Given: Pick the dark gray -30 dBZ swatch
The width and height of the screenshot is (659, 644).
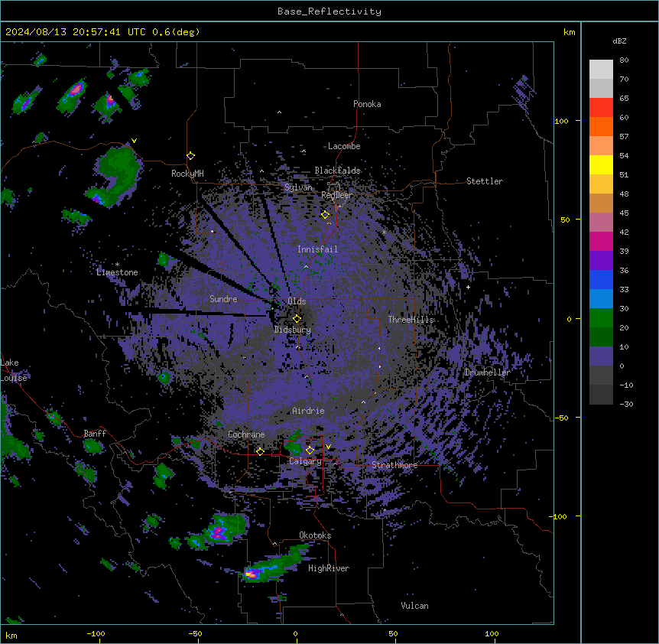Looking at the screenshot, I should tap(601, 395).
